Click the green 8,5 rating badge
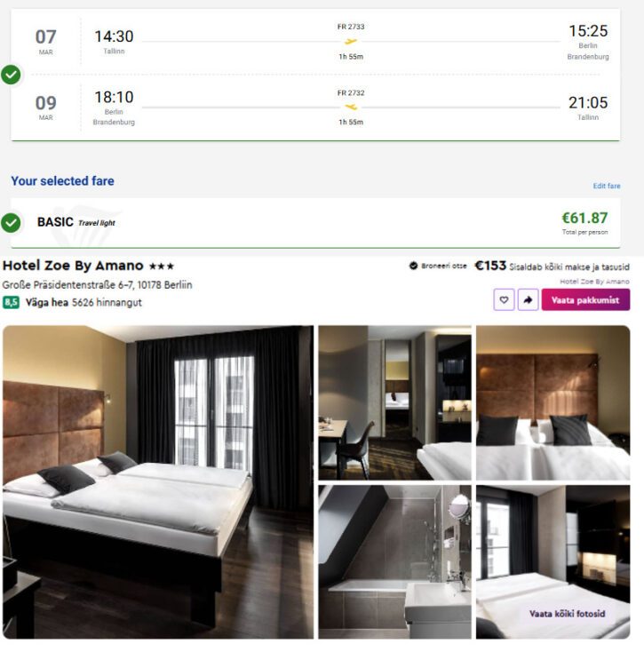The height and width of the screenshot is (652, 644). pos(11,302)
